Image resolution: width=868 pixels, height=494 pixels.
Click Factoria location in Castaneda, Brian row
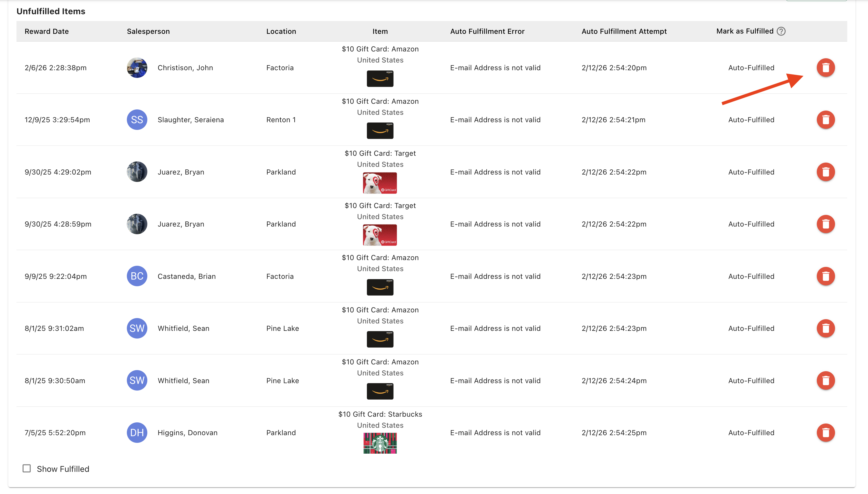(x=280, y=277)
